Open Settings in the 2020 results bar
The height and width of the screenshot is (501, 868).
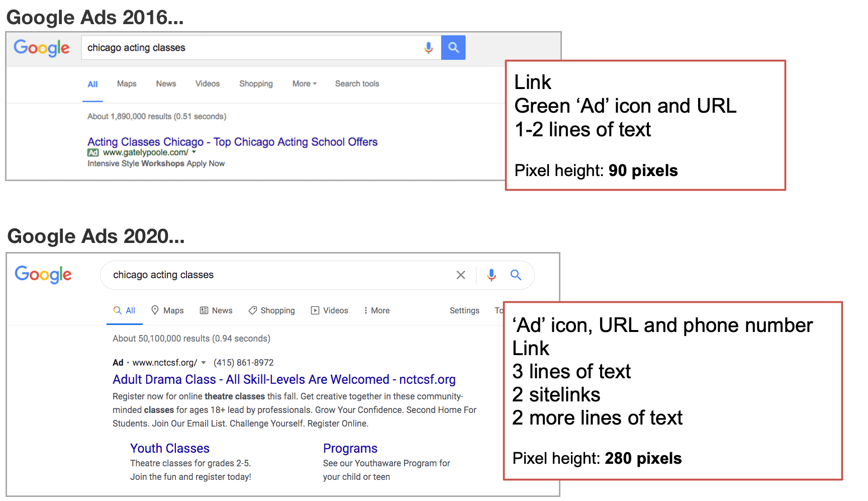[x=464, y=310]
